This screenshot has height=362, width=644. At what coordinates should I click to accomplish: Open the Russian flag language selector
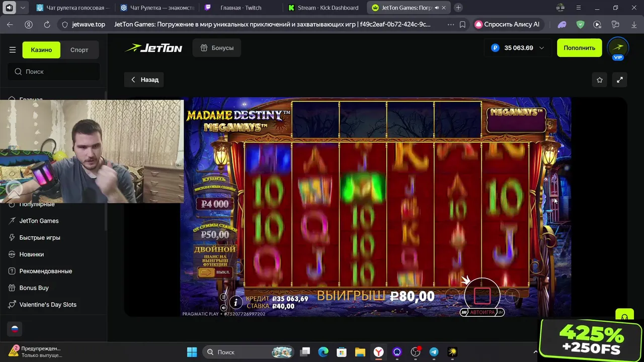point(15,329)
